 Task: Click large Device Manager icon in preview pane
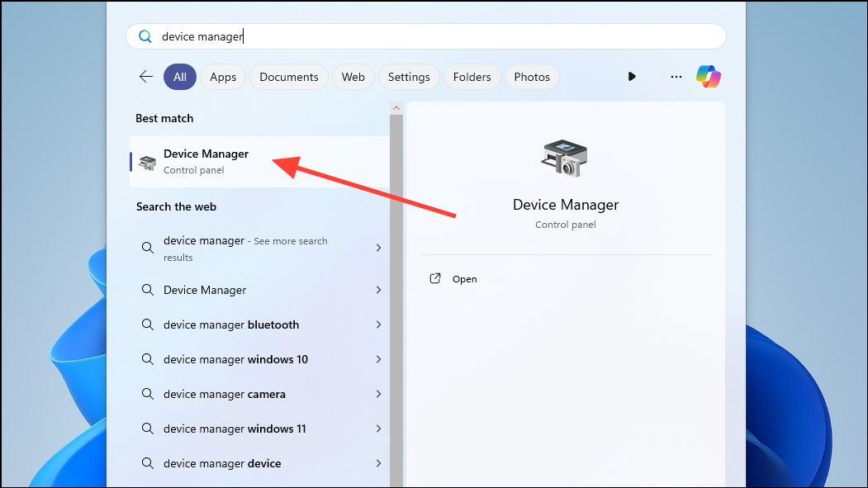564,159
